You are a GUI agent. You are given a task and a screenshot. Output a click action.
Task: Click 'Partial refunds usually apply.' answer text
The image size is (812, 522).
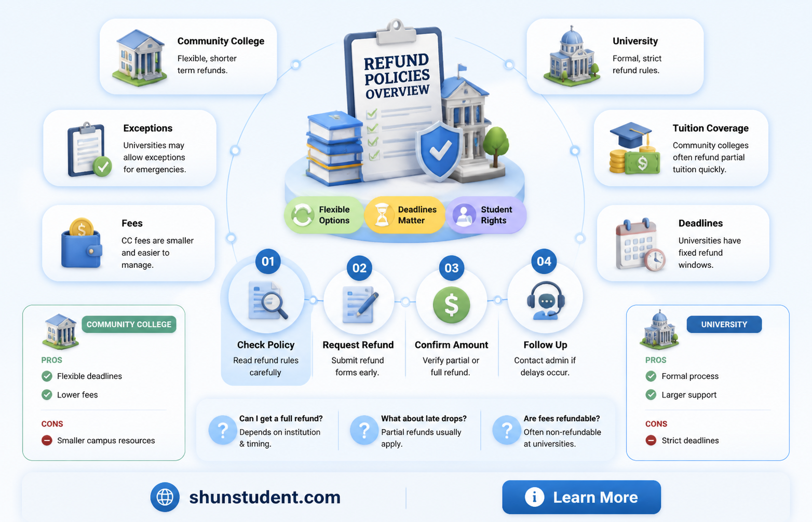pyautogui.click(x=421, y=438)
